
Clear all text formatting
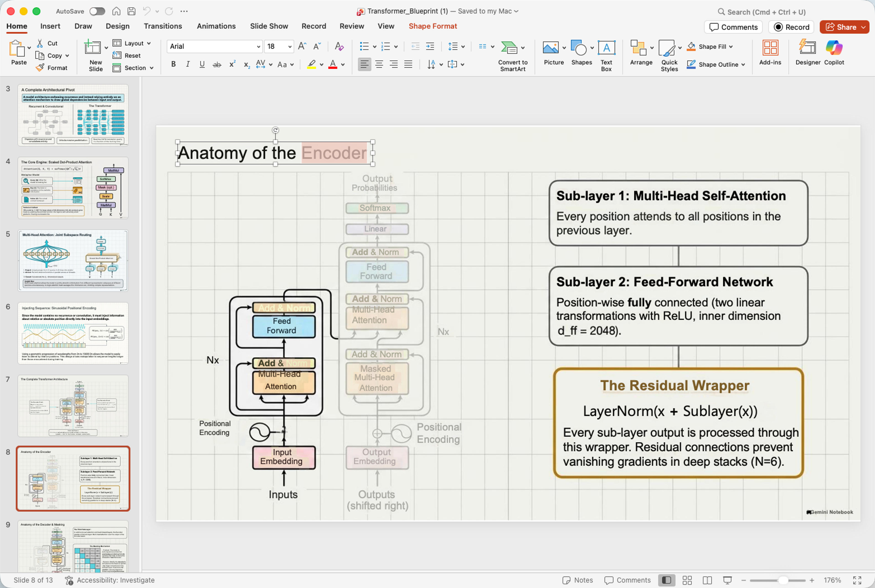pyautogui.click(x=339, y=46)
